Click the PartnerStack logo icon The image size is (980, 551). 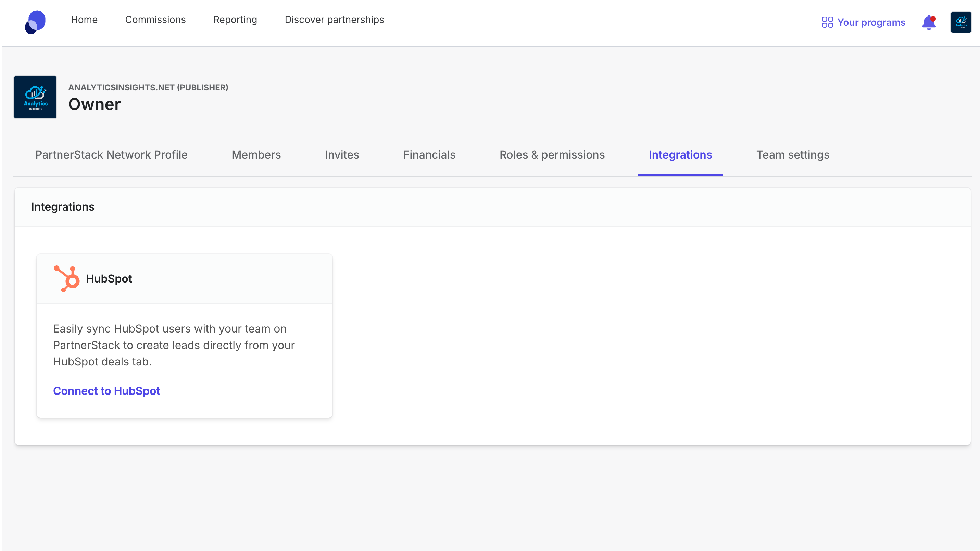pos(35,22)
